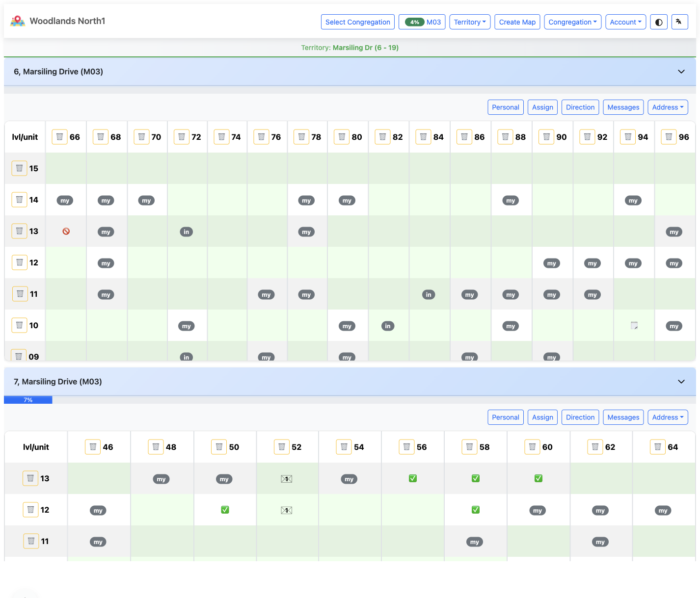
Task: Click the 4% M03 badge in the header
Action: point(422,22)
